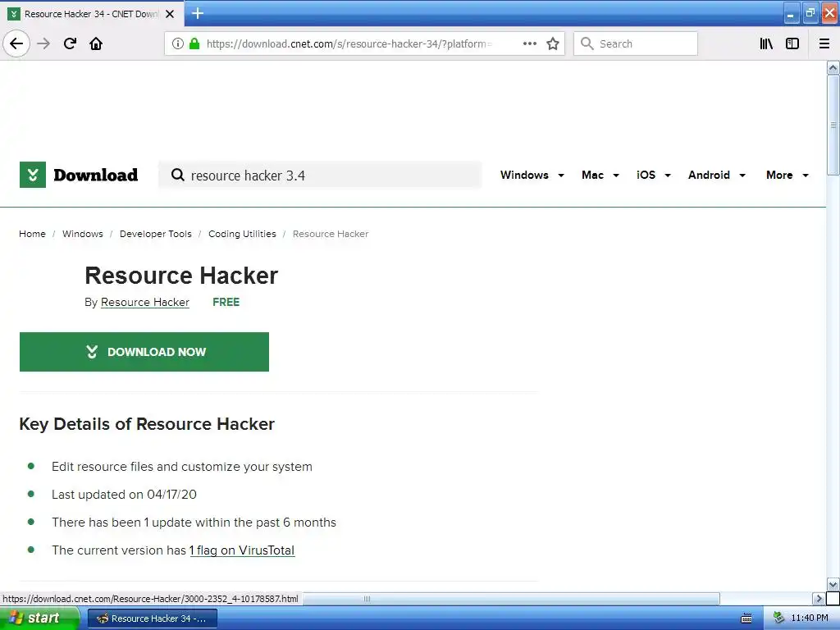Viewport: 840px width, 630px height.
Task: Go back using the browser back arrow
Action: click(16, 43)
